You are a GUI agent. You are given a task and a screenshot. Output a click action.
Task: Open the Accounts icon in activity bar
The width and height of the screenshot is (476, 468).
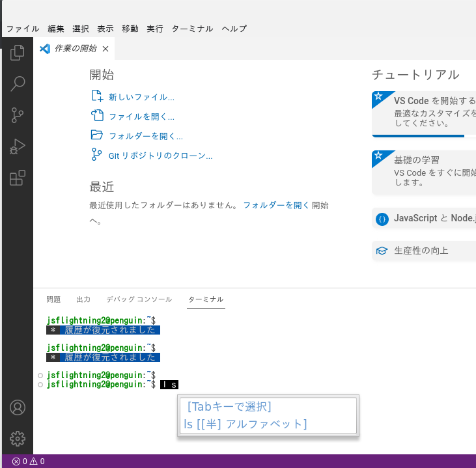18,407
